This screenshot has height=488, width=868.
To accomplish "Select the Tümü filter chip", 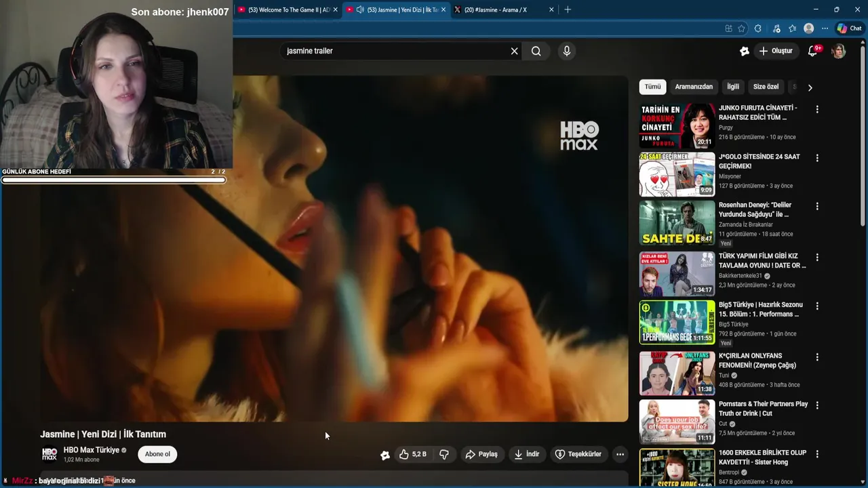I will pos(652,87).
